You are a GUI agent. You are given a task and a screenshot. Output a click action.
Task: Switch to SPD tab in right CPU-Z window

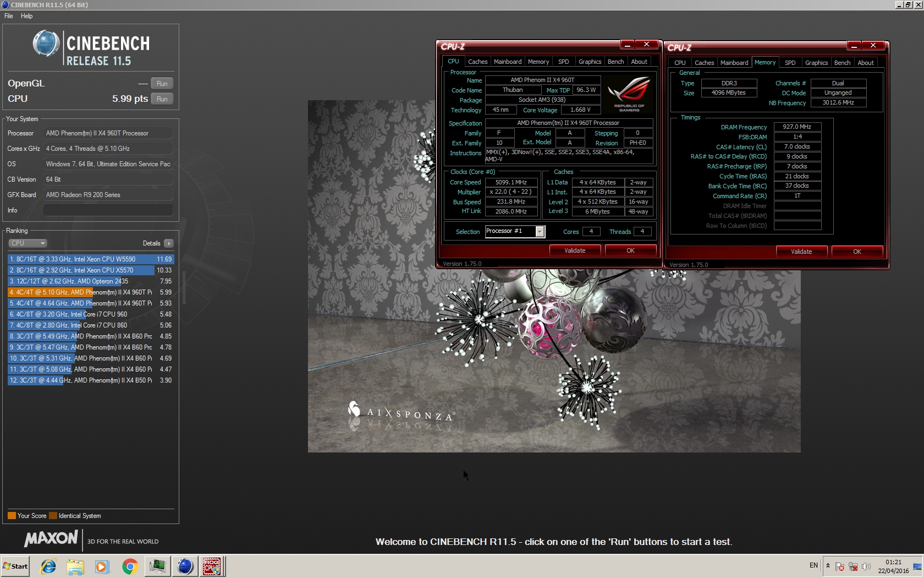(x=790, y=63)
